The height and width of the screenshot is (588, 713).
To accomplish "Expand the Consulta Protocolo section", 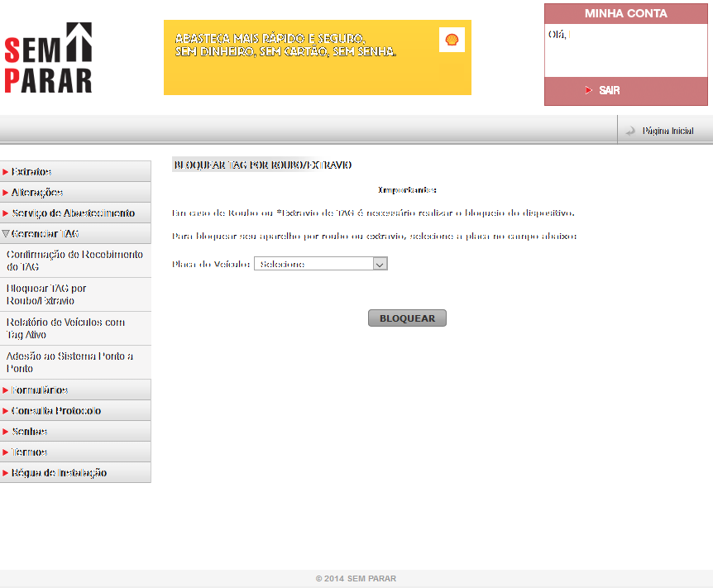I will [75, 411].
